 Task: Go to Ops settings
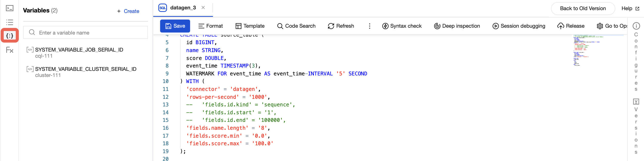[x=612, y=26]
